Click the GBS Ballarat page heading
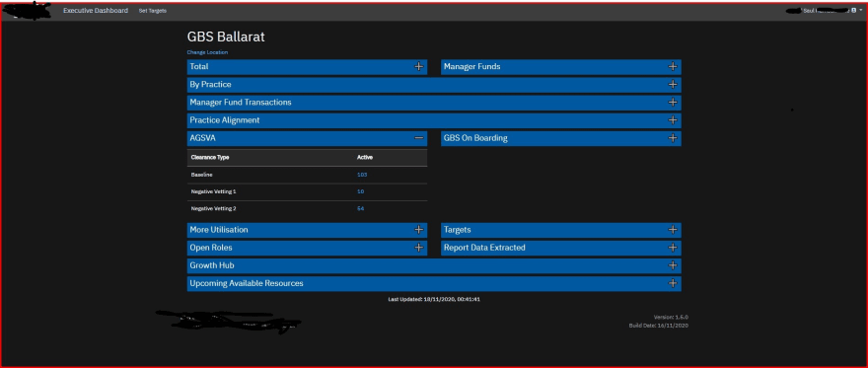Image resolution: width=868 pixels, height=368 pixels. (226, 37)
